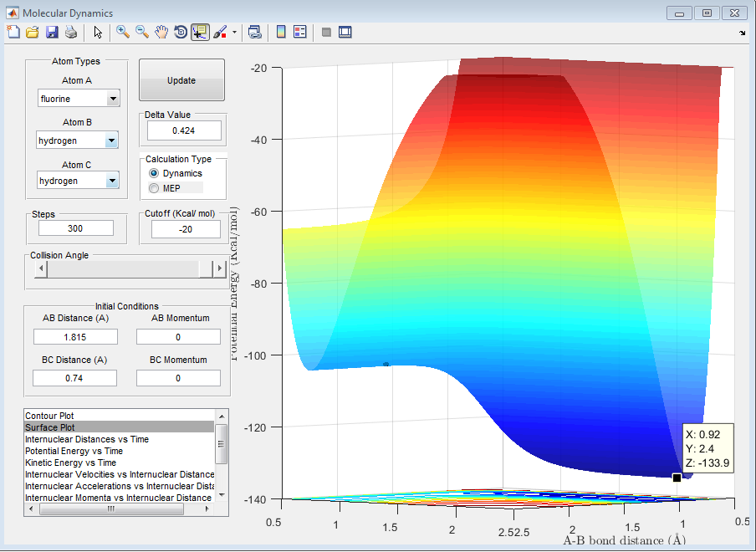Enable the Rotate 3D tool
The height and width of the screenshot is (552, 756).
(x=180, y=32)
